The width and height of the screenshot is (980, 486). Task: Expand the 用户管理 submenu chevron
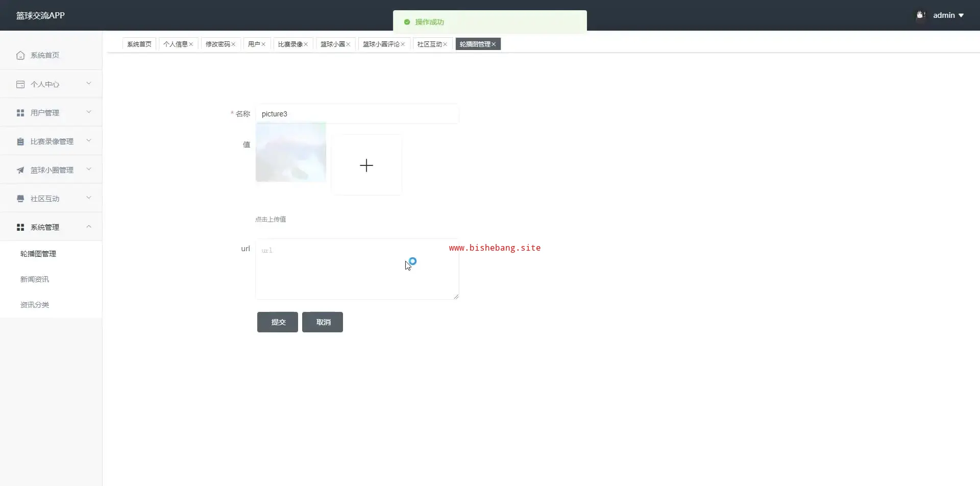click(x=89, y=112)
